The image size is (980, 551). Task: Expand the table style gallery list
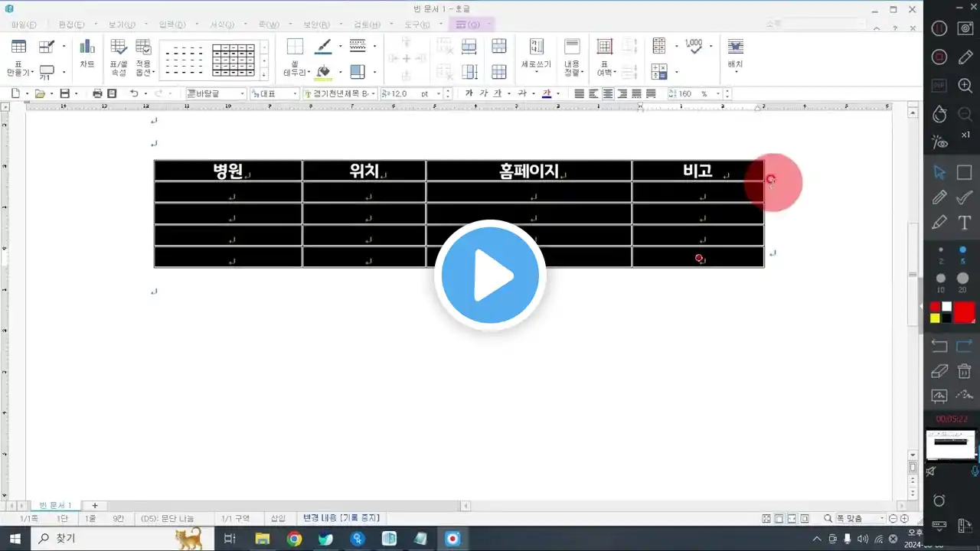[264, 74]
